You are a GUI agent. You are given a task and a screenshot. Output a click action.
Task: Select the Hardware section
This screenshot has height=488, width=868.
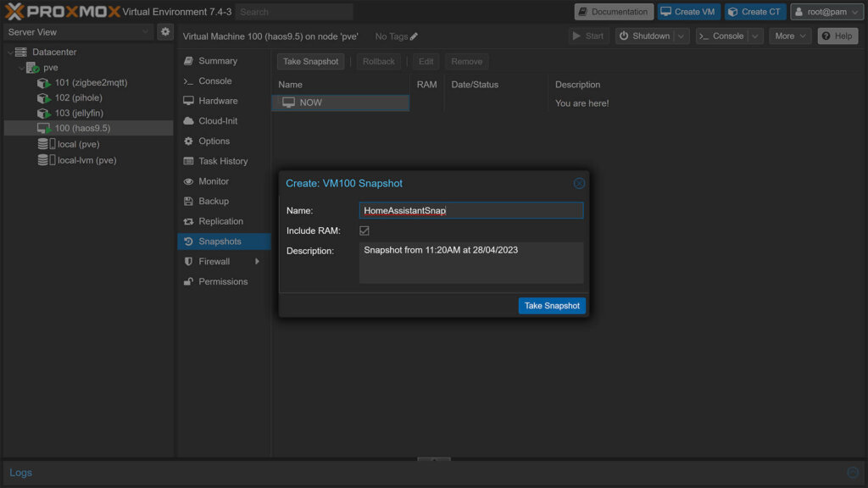(219, 101)
